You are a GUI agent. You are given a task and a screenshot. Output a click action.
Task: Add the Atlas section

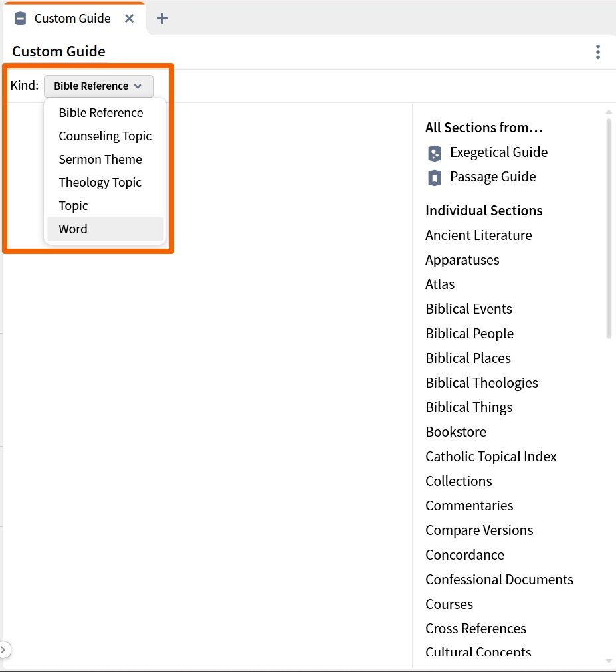[x=439, y=284]
